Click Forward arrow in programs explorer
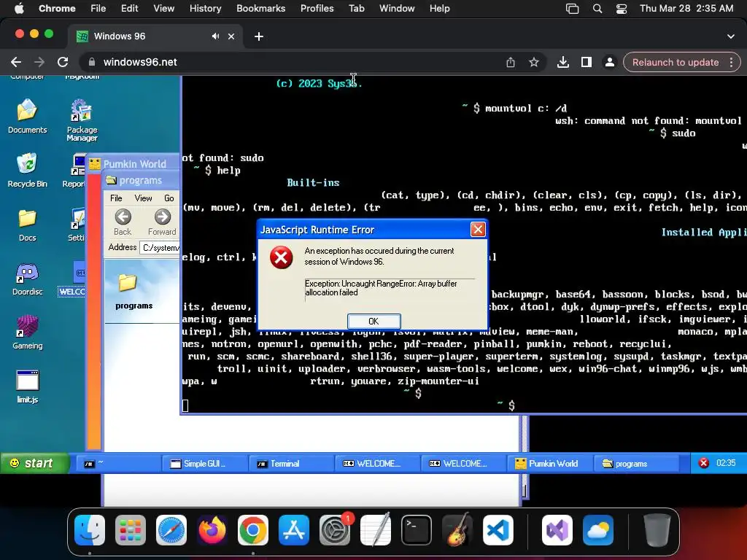 (162, 222)
